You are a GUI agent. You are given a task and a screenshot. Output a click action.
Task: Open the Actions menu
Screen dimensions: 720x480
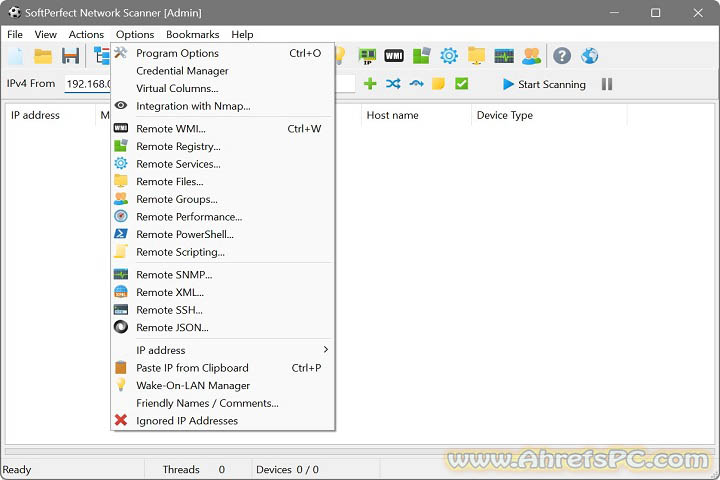point(86,34)
